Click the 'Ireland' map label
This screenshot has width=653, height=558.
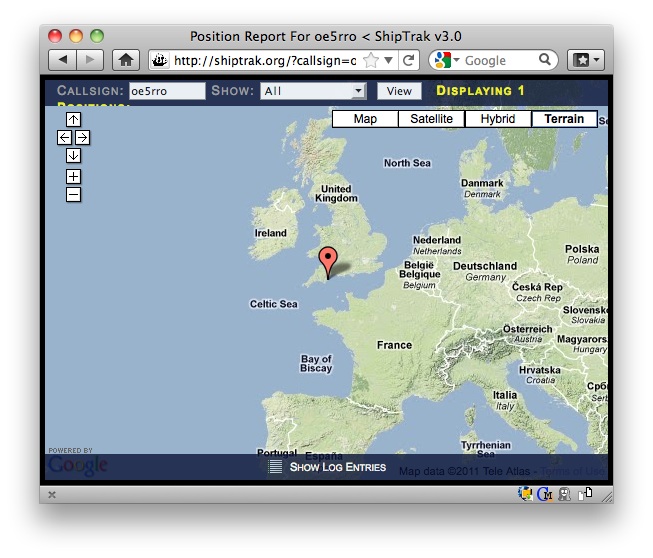click(x=271, y=233)
